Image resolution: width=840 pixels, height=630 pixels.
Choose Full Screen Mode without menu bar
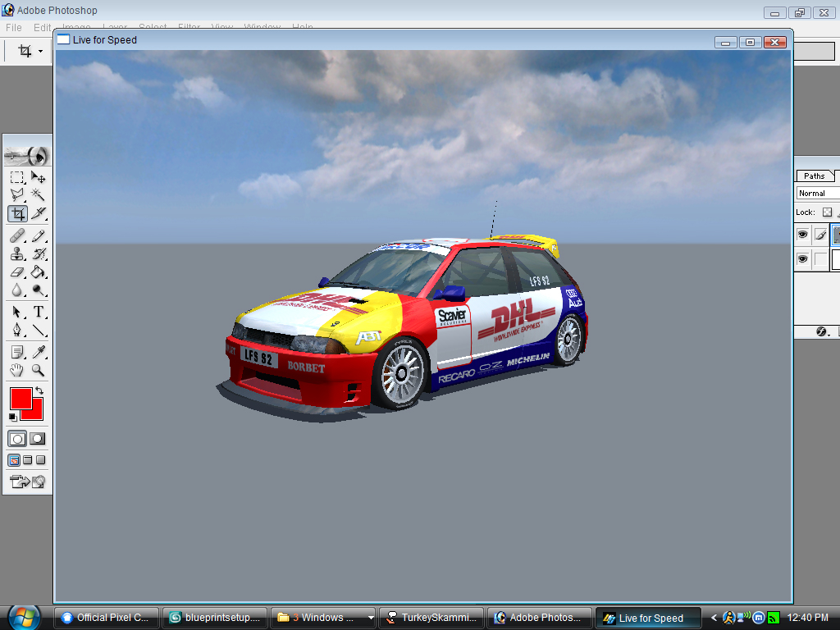point(41,460)
